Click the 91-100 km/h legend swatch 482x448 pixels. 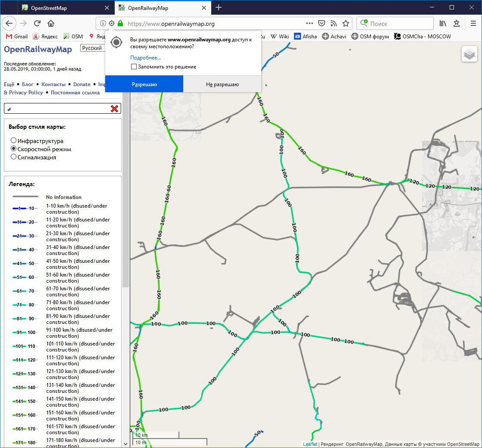point(25,332)
